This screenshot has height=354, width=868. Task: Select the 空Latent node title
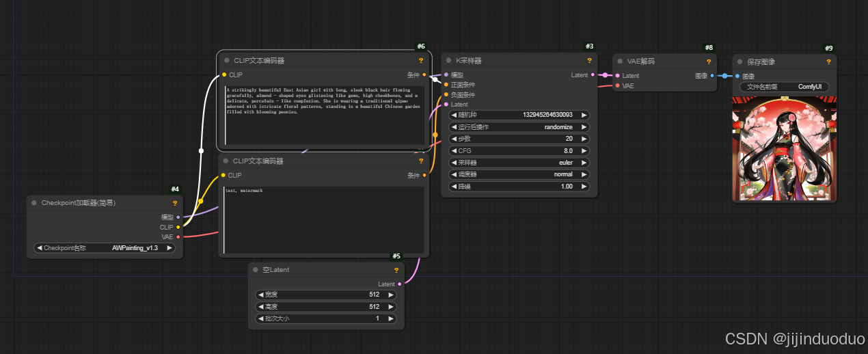[x=275, y=270]
